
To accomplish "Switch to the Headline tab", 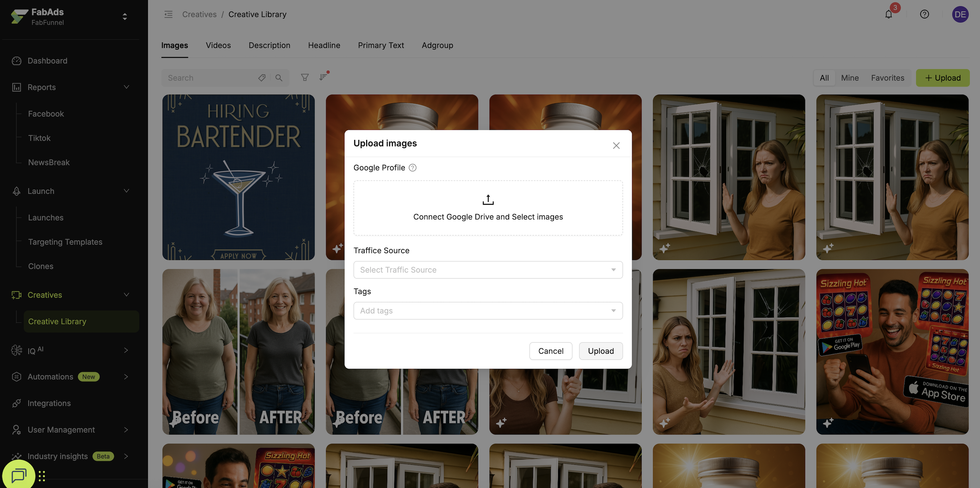I will point(324,45).
